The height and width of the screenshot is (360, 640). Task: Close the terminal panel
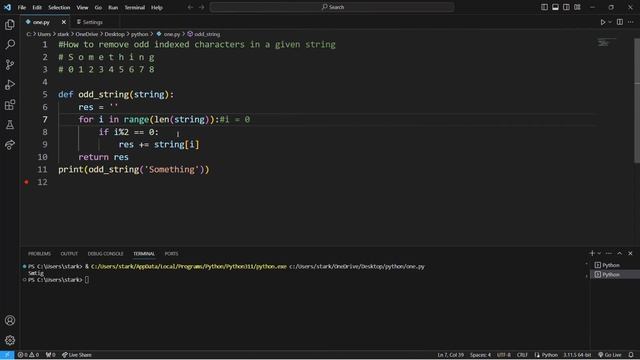click(630, 253)
